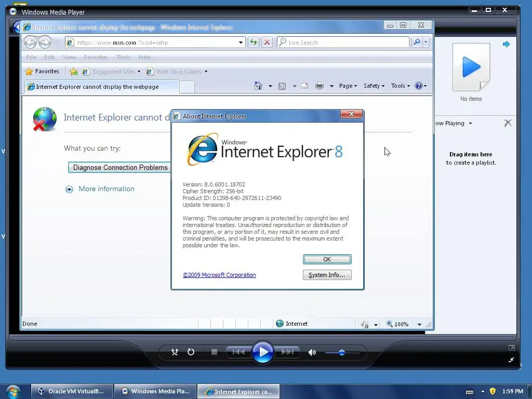Expand the address bar history dropdown
The height and width of the screenshot is (399, 532).
[x=241, y=43]
